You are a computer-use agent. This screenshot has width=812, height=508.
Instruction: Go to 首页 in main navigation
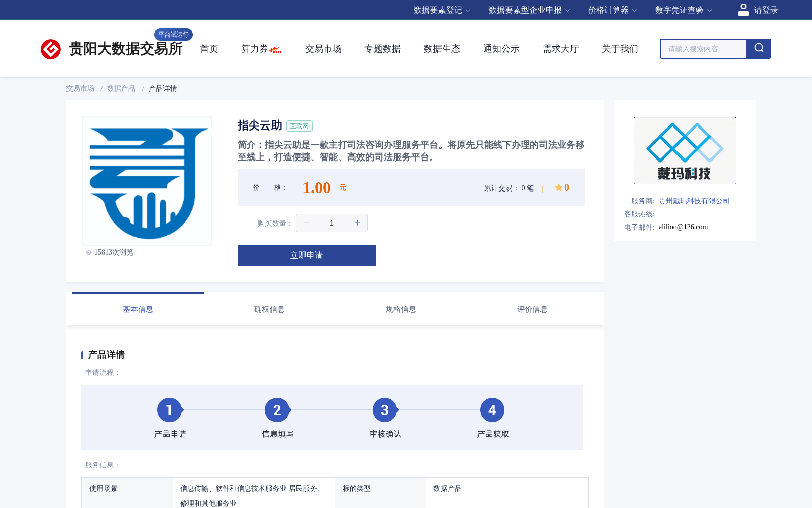pos(209,49)
